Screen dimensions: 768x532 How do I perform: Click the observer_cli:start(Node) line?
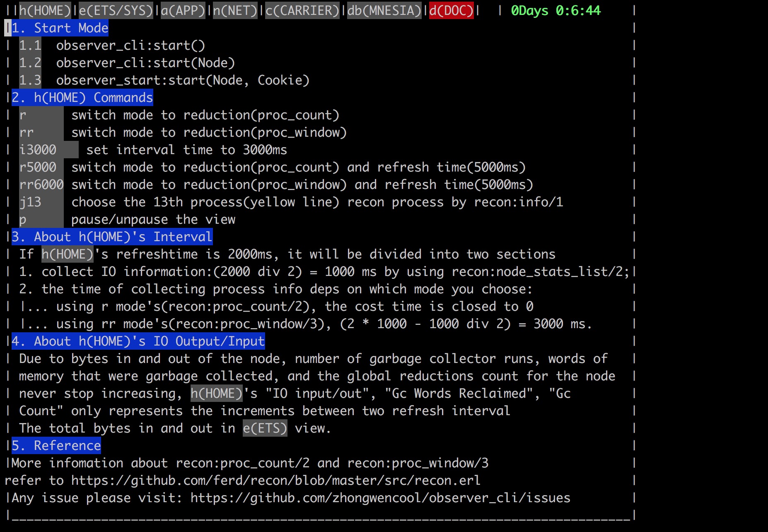145,63
